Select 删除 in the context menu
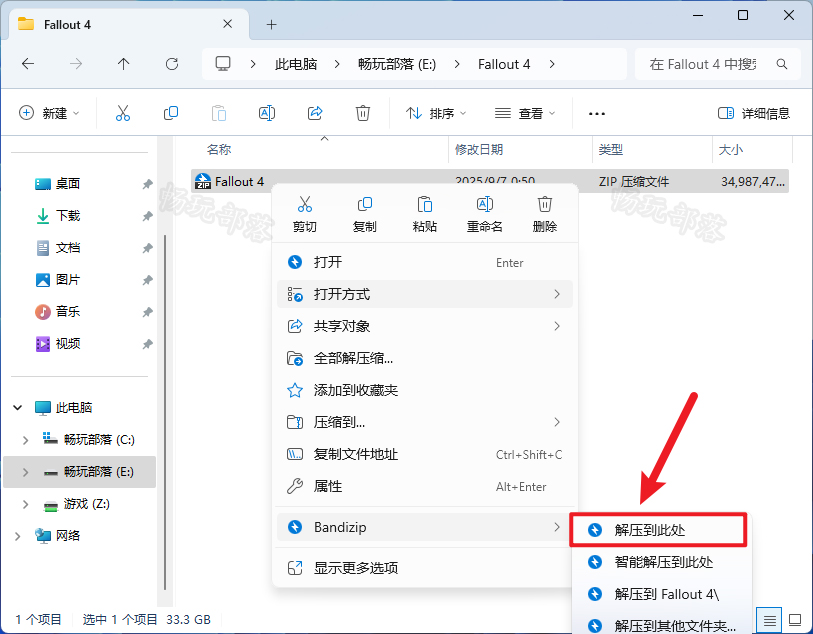The image size is (813, 634). (544, 214)
